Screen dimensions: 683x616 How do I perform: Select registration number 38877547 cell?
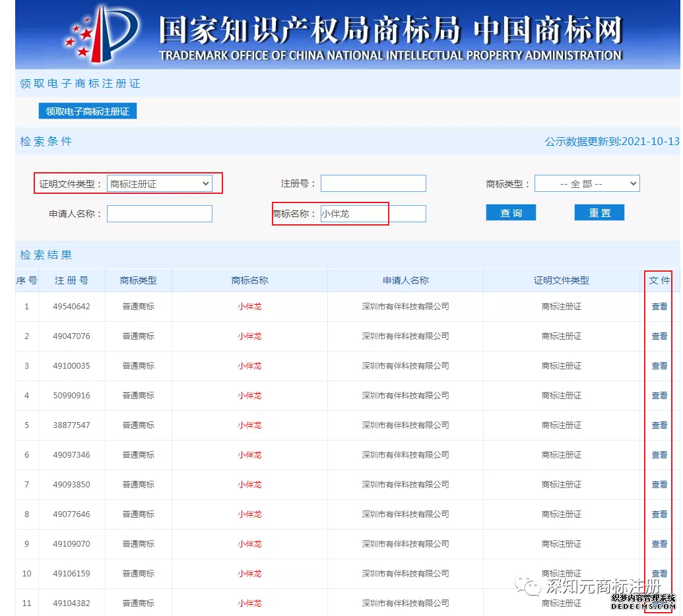[x=71, y=425]
